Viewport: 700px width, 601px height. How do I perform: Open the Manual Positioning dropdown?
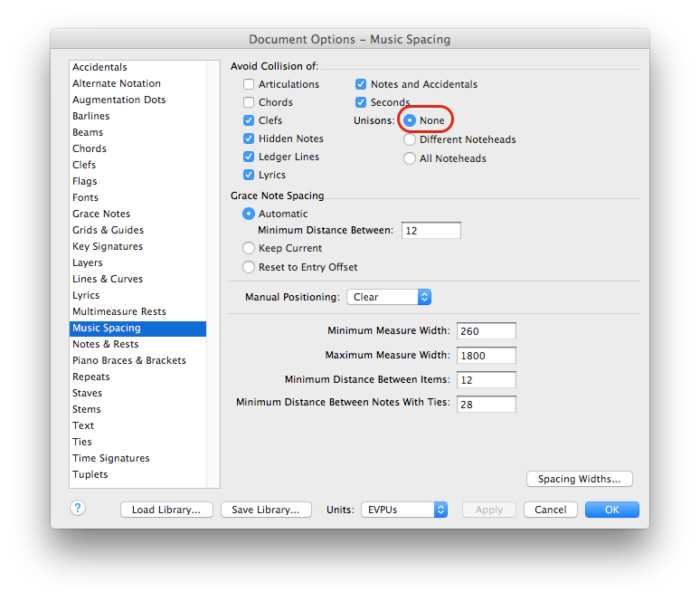pyautogui.click(x=388, y=297)
